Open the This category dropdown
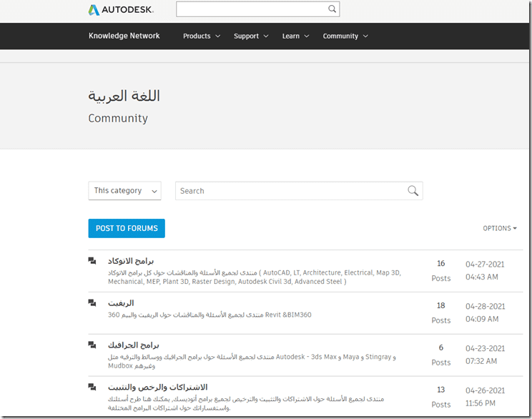The height and width of the screenshot is (419, 532). tap(124, 191)
